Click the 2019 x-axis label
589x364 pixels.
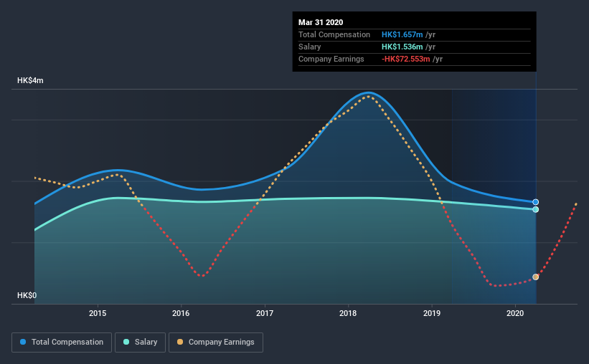(432, 313)
